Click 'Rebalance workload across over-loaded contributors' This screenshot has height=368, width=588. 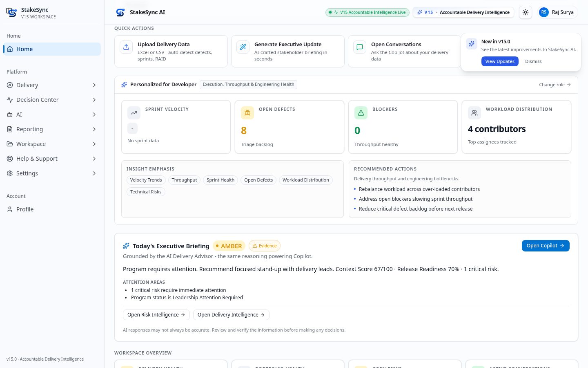point(419,189)
